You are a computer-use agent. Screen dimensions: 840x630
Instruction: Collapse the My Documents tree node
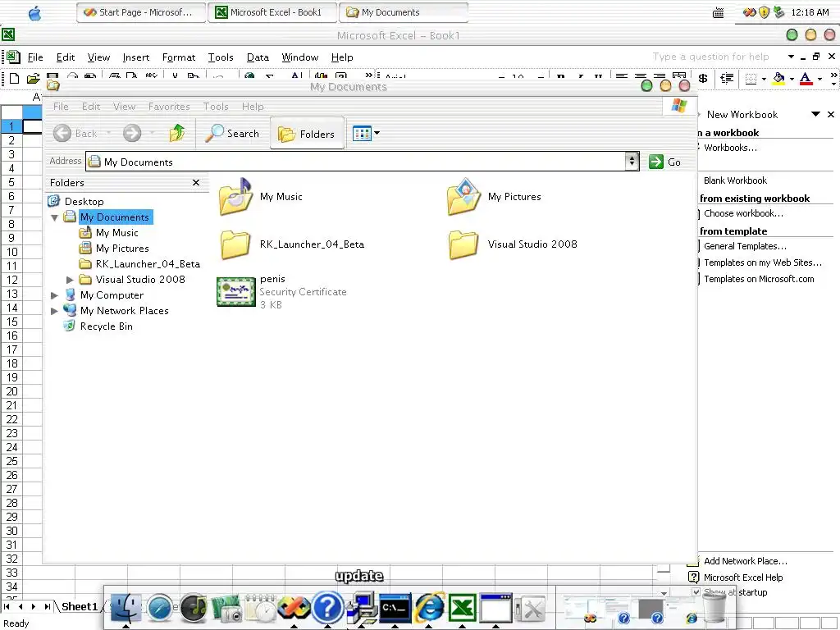point(55,217)
